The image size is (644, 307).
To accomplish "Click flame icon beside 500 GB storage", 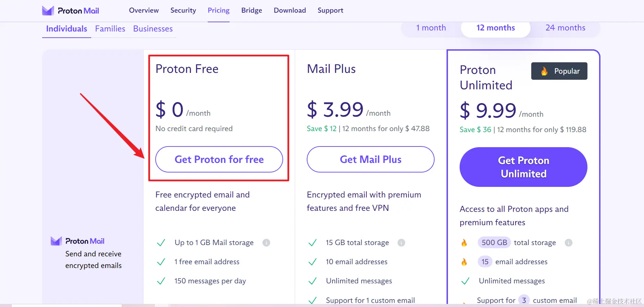I will pos(464,243).
